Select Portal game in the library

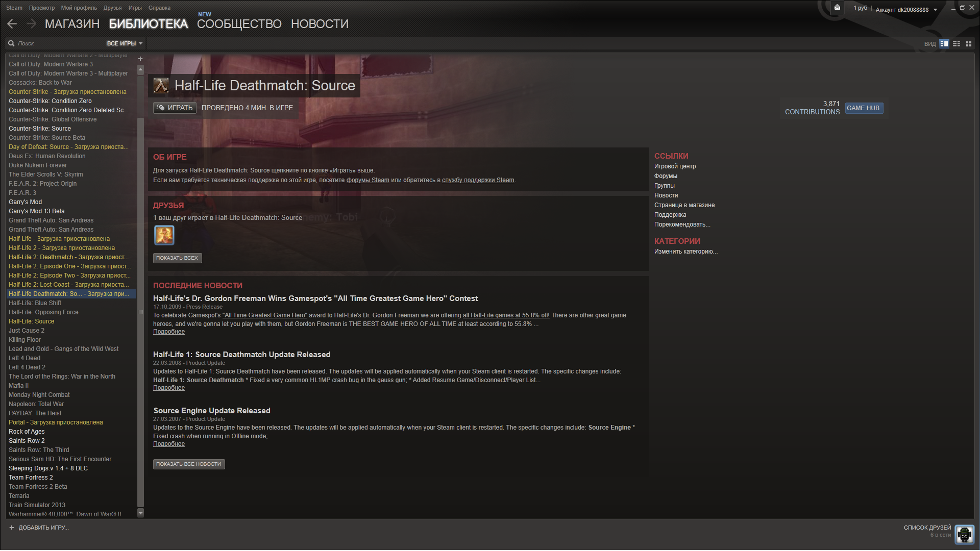click(x=70, y=422)
